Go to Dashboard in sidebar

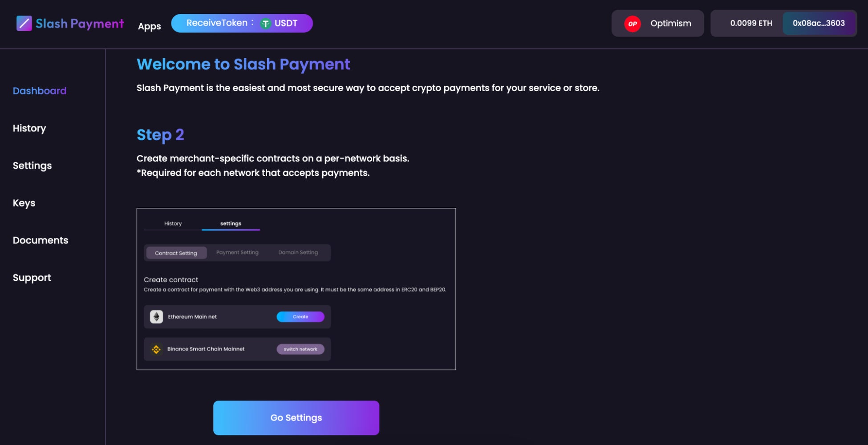coord(40,91)
